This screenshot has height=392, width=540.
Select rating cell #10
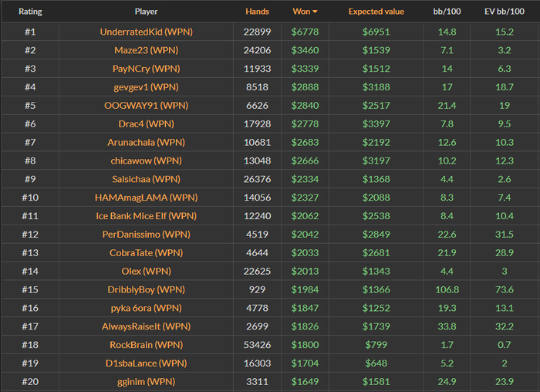(30, 198)
